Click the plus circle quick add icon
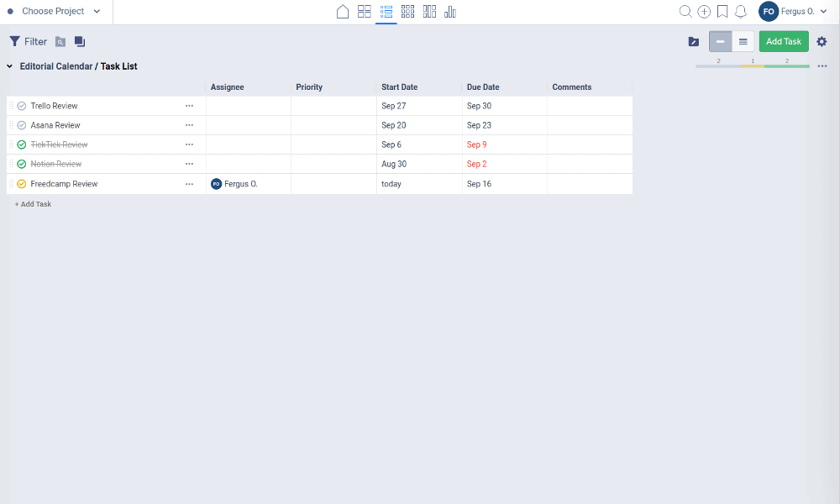This screenshot has height=504, width=840. [x=704, y=12]
